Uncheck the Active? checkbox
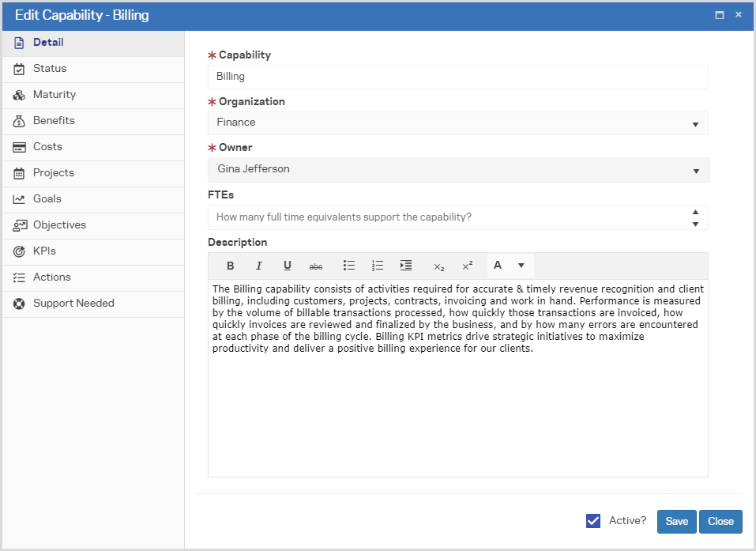 click(593, 521)
